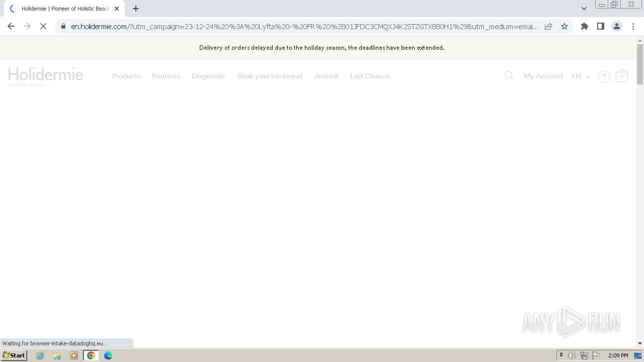Click the address bar URL field
Viewport: 644px width, 362px height.
point(304,26)
